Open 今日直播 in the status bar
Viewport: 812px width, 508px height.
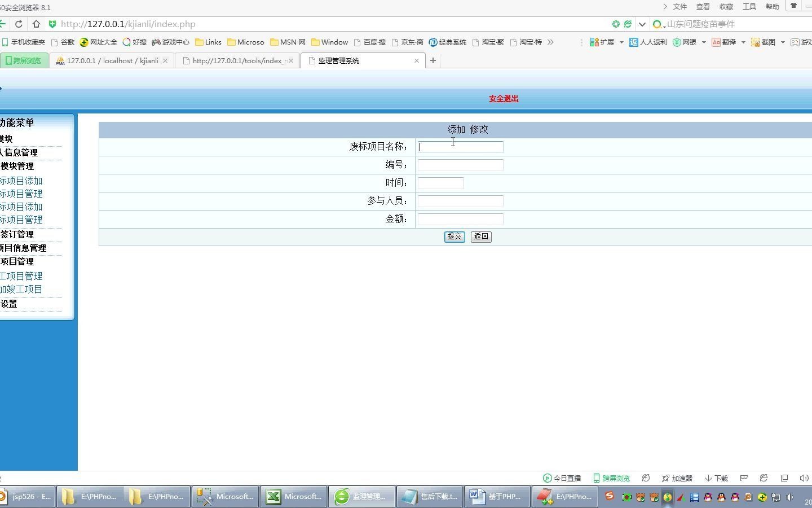(562, 478)
